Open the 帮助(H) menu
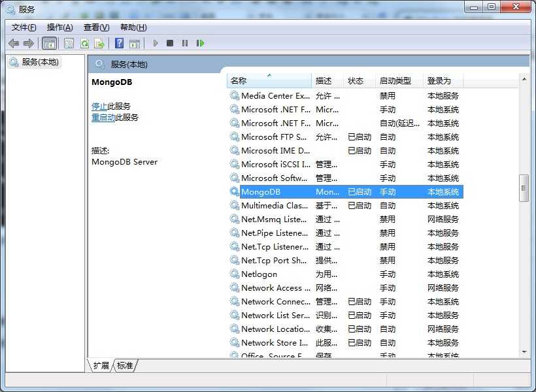The width and height of the screenshot is (536, 392). (x=133, y=27)
